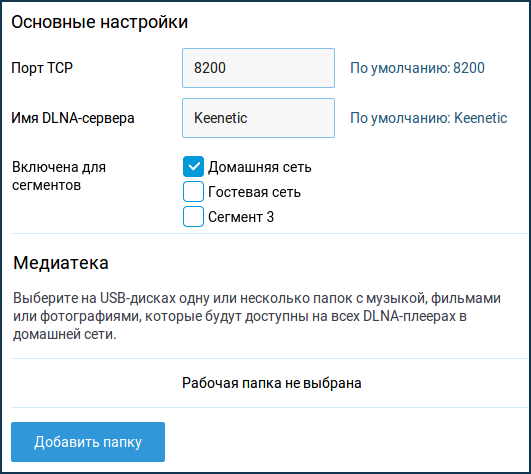Image resolution: width=531 pixels, height=474 pixels.
Task: Click the Включена для сегментов label
Action: pyautogui.click(x=59, y=176)
